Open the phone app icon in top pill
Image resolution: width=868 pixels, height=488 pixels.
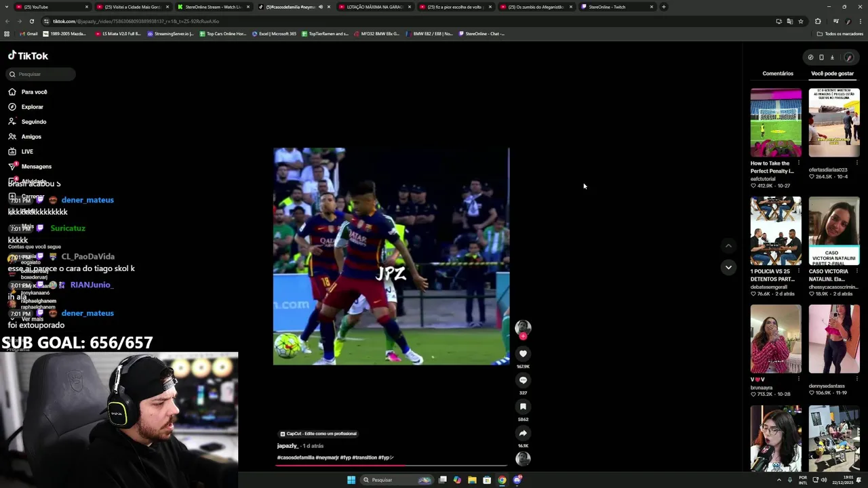click(821, 58)
